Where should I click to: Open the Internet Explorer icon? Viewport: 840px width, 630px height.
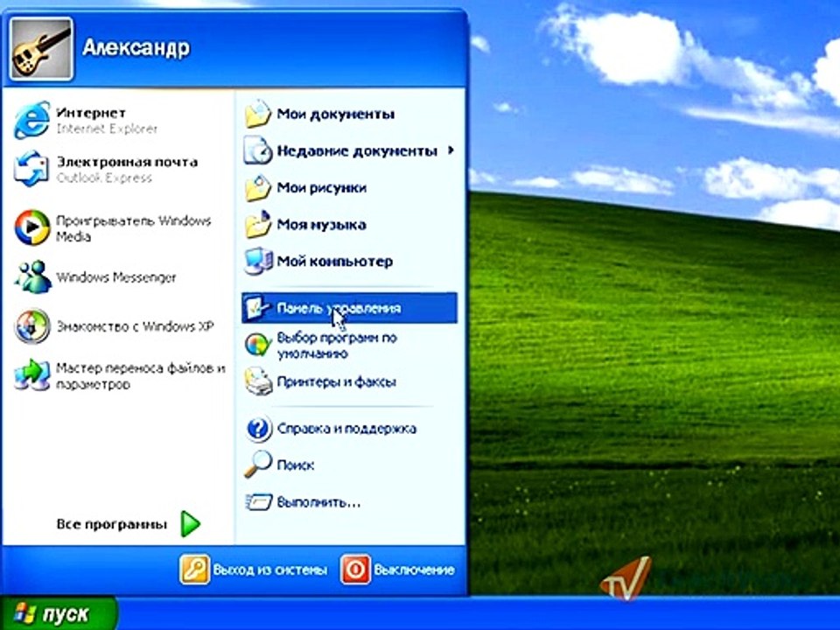click(x=32, y=120)
